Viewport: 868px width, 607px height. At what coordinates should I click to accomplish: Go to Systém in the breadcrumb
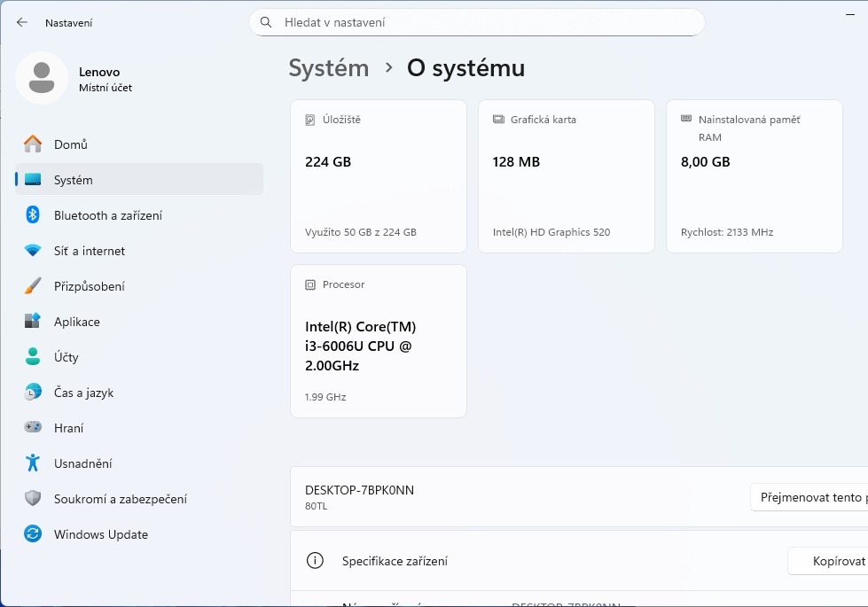(x=328, y=68)
